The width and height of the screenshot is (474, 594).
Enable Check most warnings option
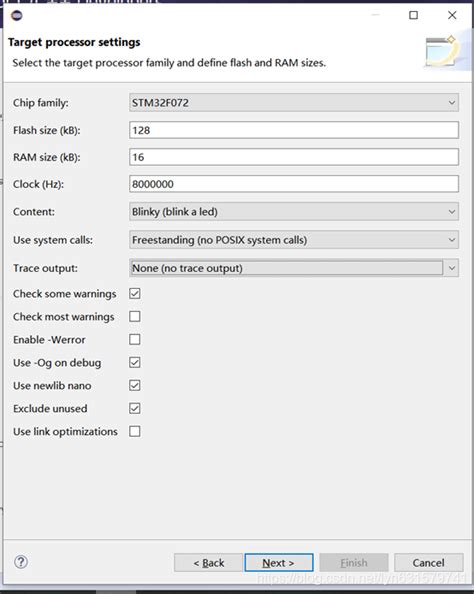(x=135, y=316)
